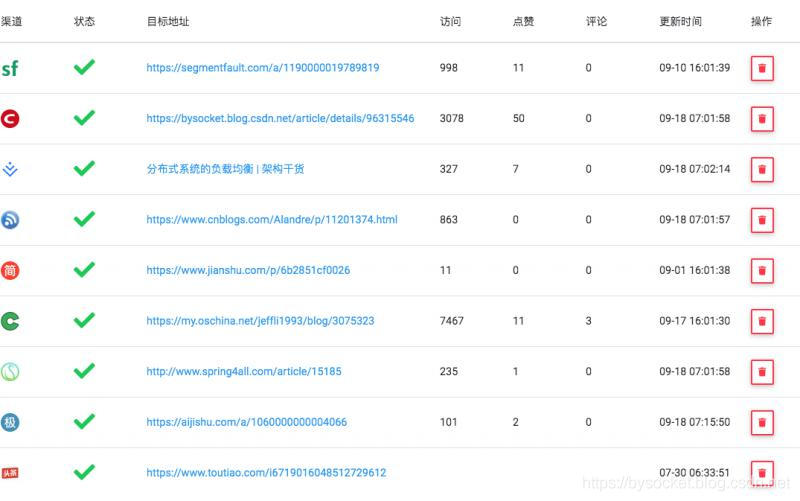
Task: Select the visit count 7467
Action: click(452, 321)
